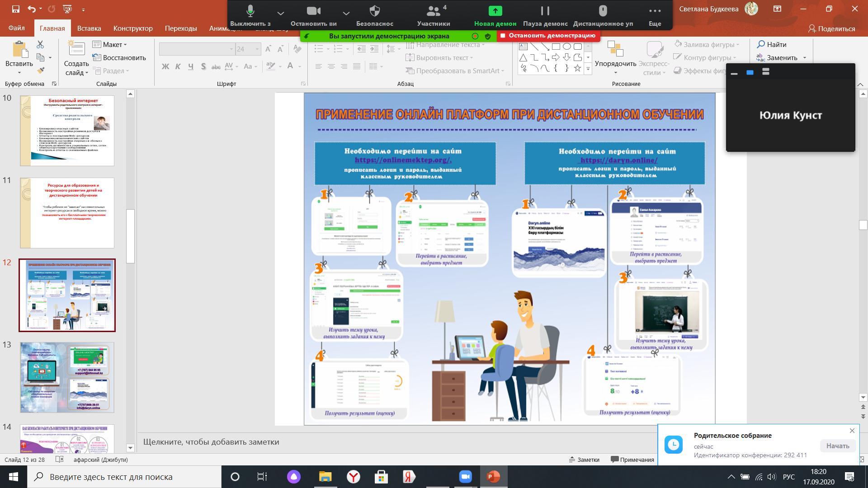Open Task View on the taskbar
The width and height of the screenshot is (868, 488).
pos(262,477)
